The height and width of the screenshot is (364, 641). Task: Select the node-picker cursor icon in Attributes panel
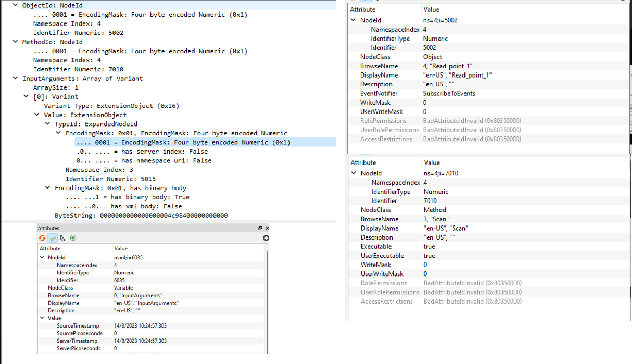click(62, 237)
